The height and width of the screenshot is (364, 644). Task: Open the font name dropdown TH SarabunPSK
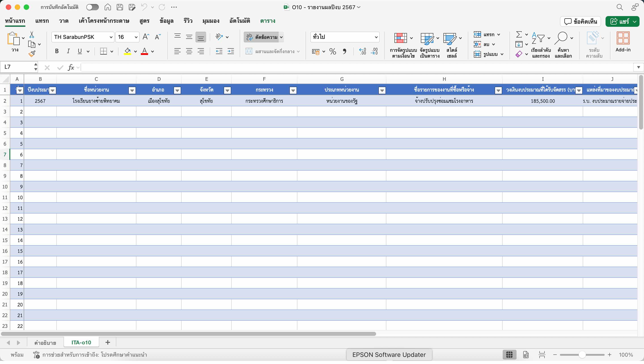(83, 37)
